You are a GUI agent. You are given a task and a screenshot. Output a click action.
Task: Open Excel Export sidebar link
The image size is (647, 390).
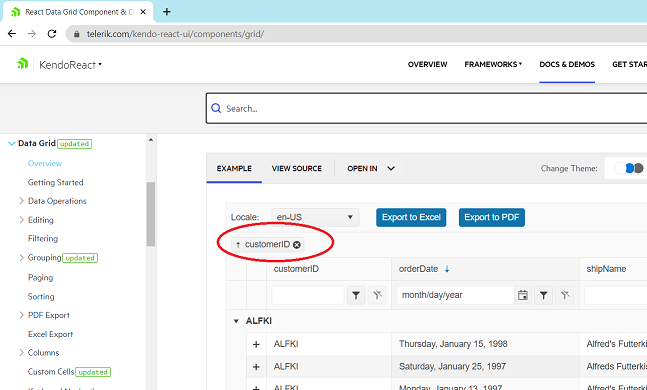[x=50, y=334]
